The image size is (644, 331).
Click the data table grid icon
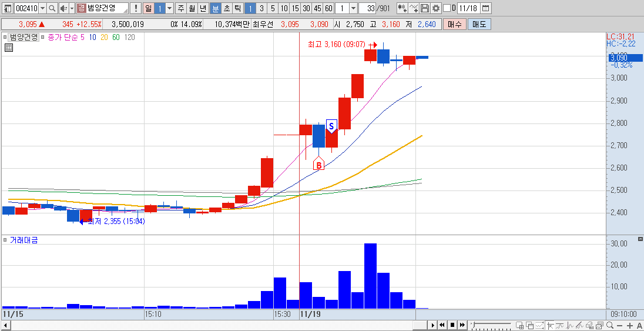[x=9, y=48]
